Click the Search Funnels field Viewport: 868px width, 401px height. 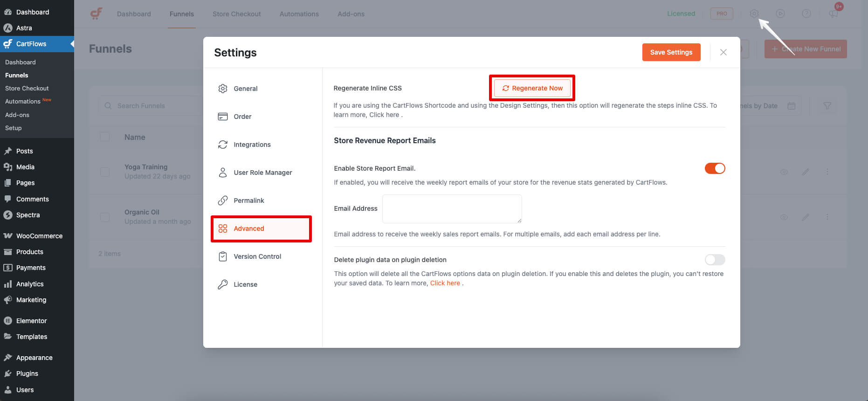click(x=151, y=106)
